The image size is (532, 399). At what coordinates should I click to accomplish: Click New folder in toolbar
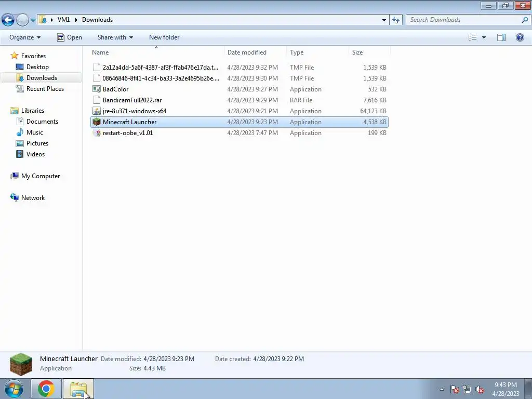[164, 37]
